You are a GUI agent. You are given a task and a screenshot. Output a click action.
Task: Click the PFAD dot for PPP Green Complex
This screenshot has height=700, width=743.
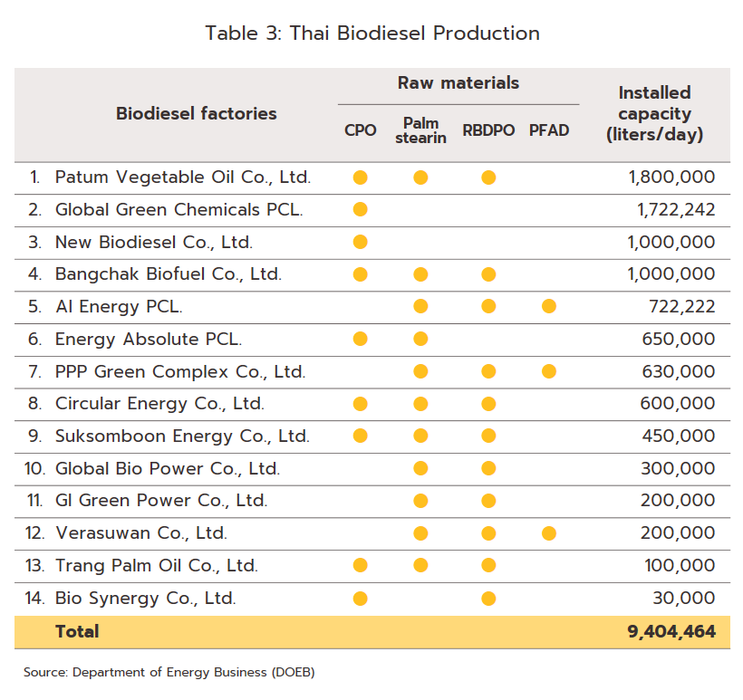[x=549, y=372]
